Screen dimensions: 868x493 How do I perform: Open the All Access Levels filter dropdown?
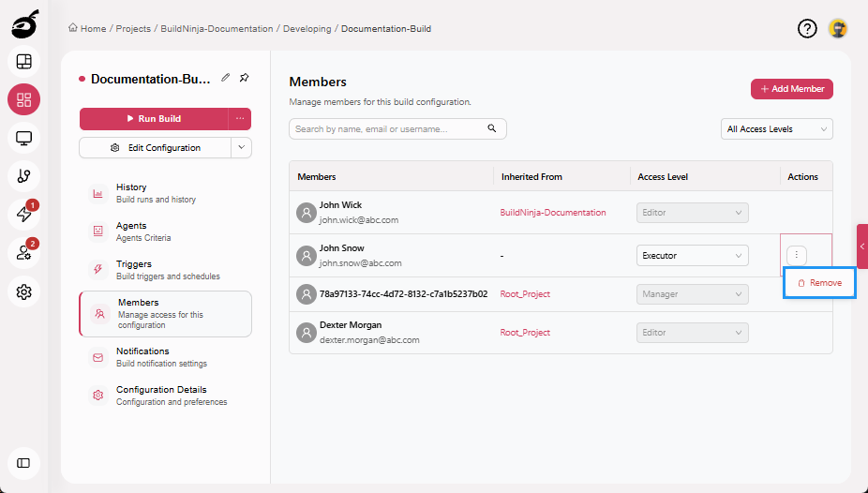[x=777, y=129]
